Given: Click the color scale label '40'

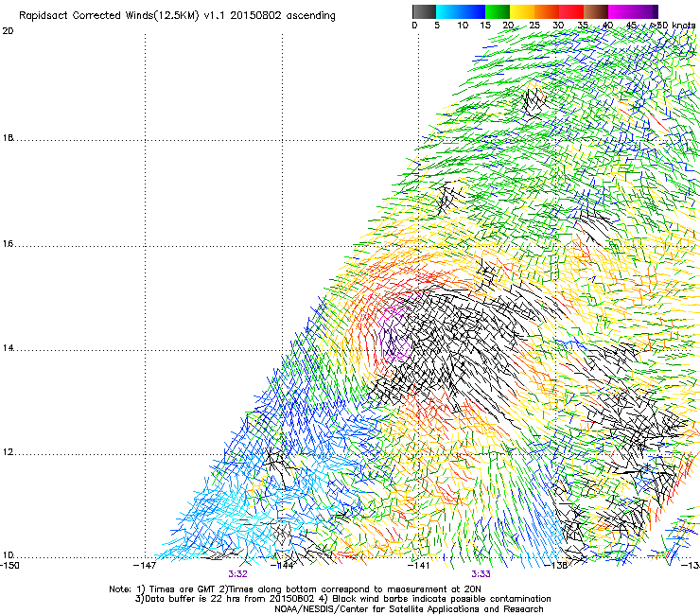Looking at the screenshot, I should click(607, 26).
